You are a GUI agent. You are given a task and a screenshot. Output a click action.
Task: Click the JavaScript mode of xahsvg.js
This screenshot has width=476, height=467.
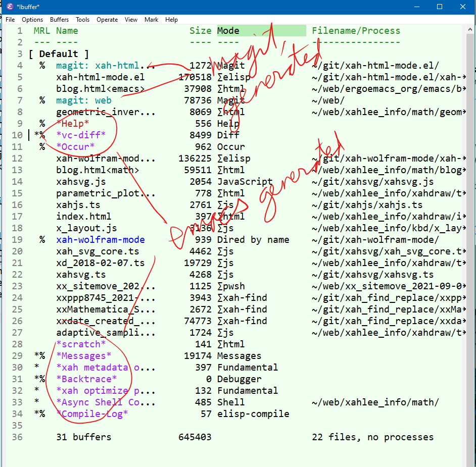click(x=245, y=182)
